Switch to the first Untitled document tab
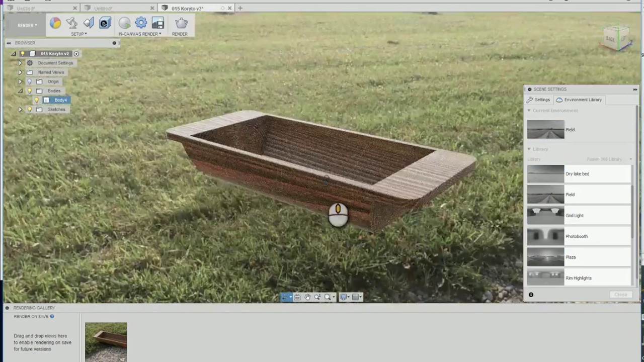 pyautogui.click(x=40, y=8)
